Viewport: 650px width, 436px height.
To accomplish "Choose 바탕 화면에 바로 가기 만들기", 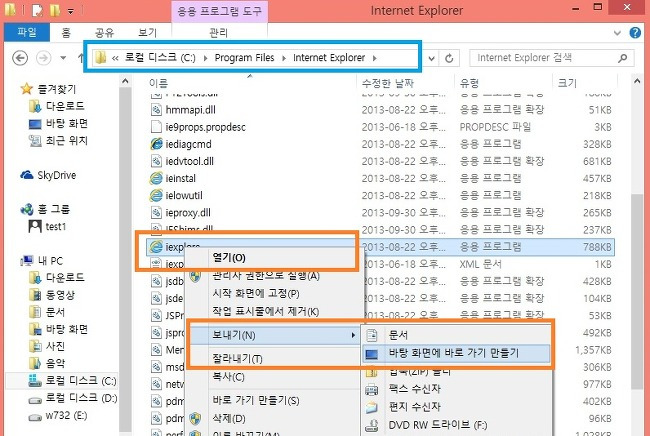I will click(456, 353).
